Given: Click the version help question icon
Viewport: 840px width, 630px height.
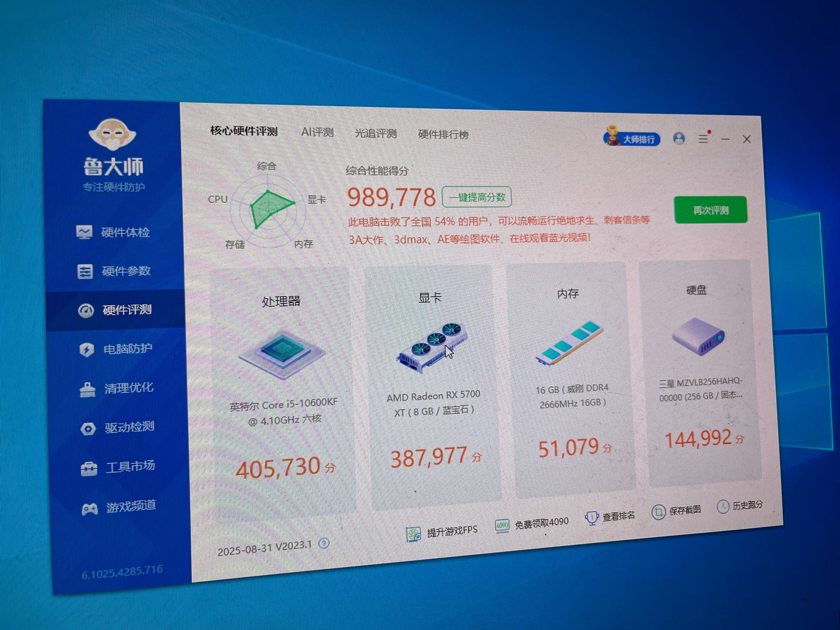Looking at the screenshot, I should (323, 543).
